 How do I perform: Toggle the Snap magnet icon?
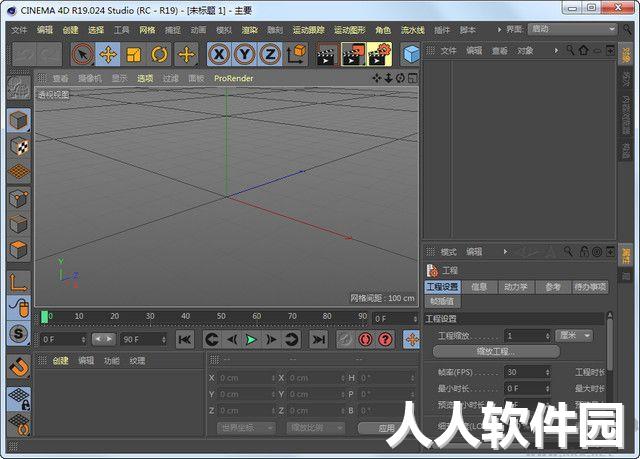point(19,366)
